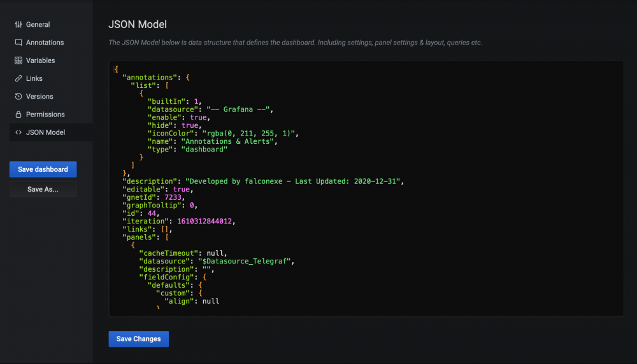Screen dimensions: 637x364
Task: Click the "cacheTimeout" key
Action: point(169,253)
